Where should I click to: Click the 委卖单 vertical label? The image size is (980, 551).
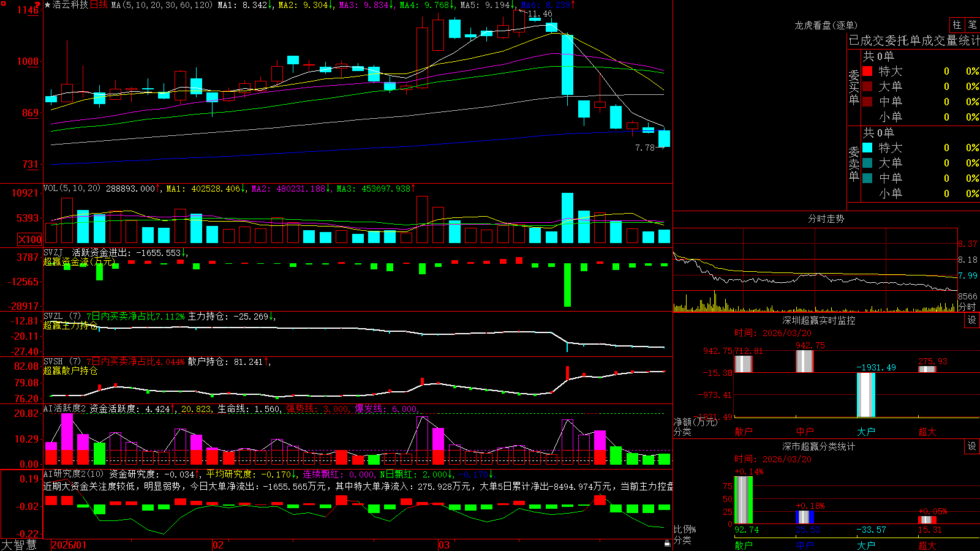pos(854,163)
